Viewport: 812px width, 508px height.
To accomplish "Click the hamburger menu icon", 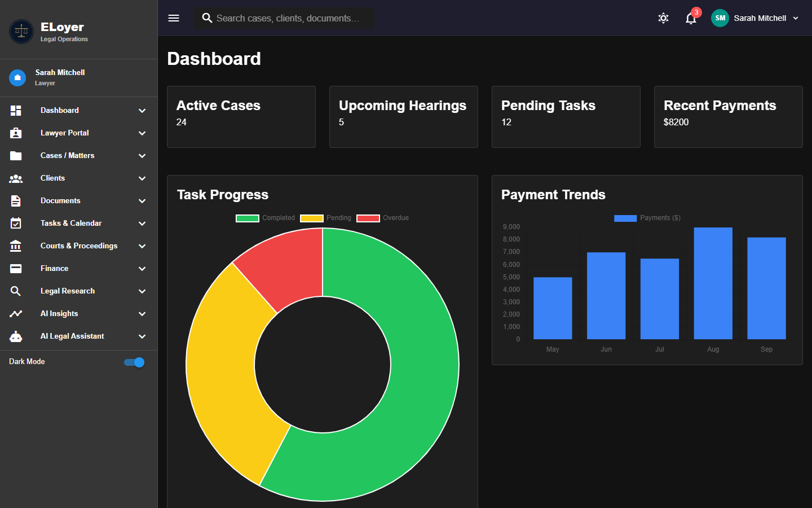I will 174,18.
